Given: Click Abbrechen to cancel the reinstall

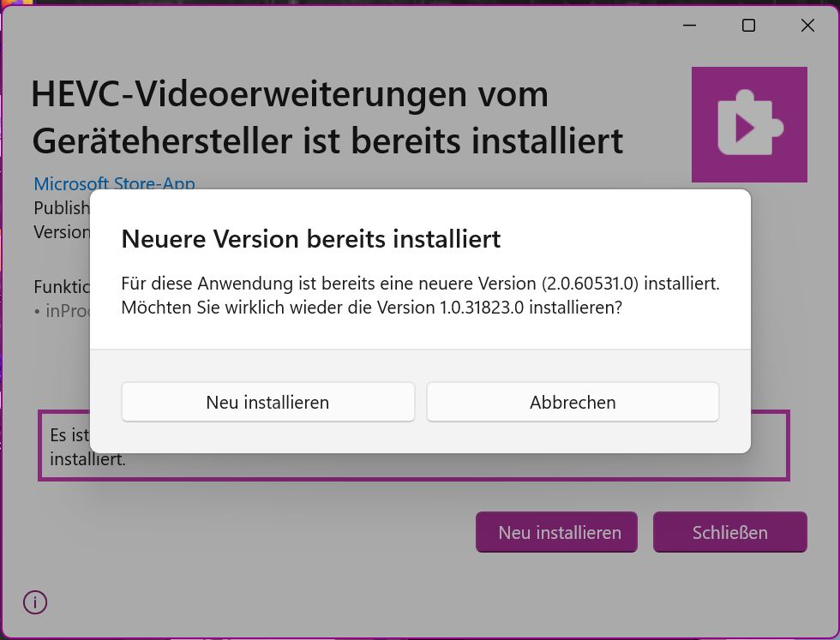Looking at the screenshot, I should coord(573,402).
